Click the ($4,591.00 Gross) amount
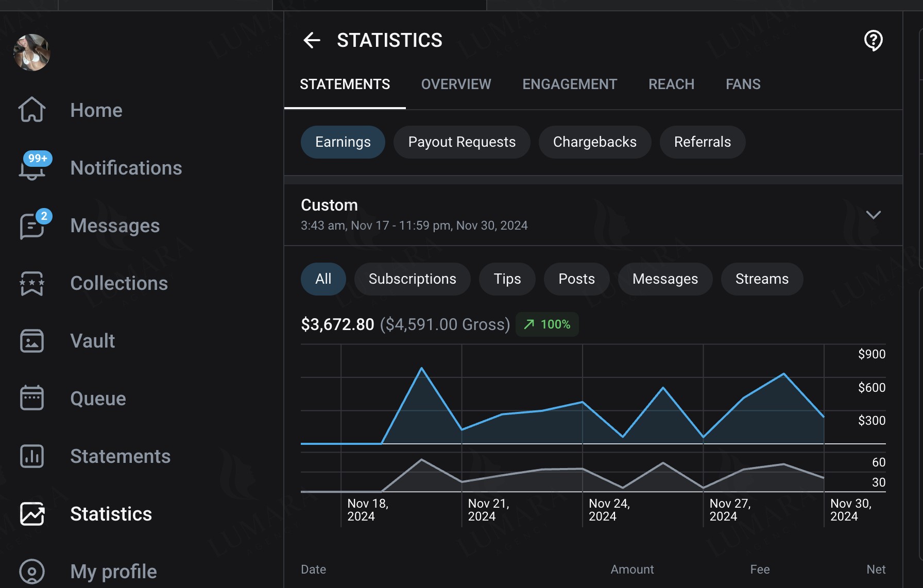The image size is (923, 588). (445, 324)
